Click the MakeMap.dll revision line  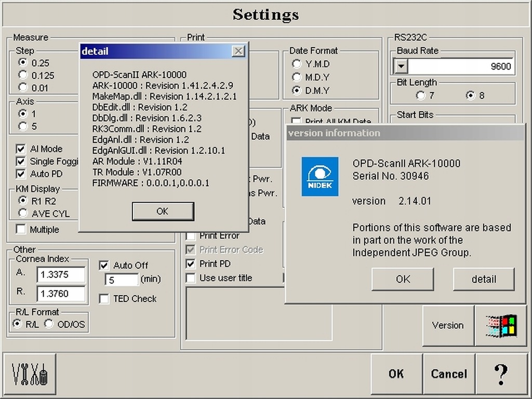(x=165, y=96)
